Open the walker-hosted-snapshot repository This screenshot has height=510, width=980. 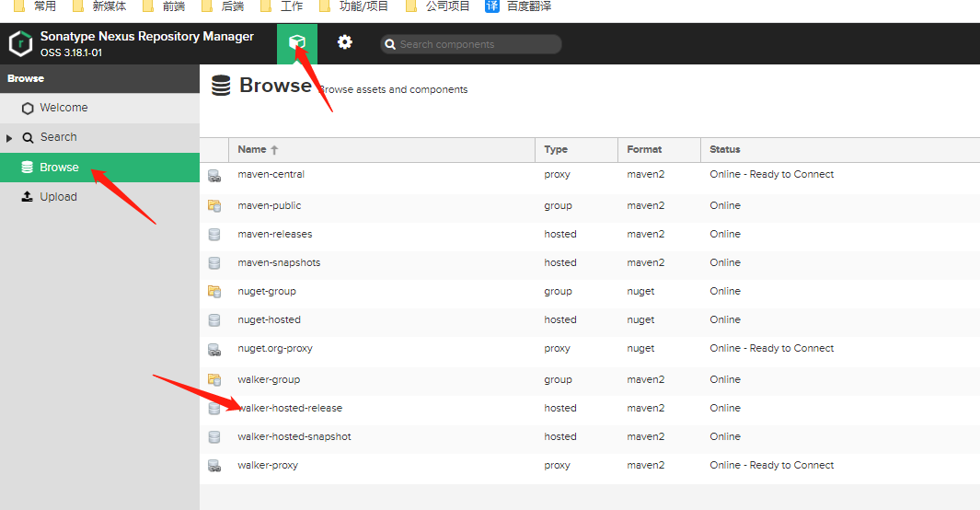tap(294, 437)
